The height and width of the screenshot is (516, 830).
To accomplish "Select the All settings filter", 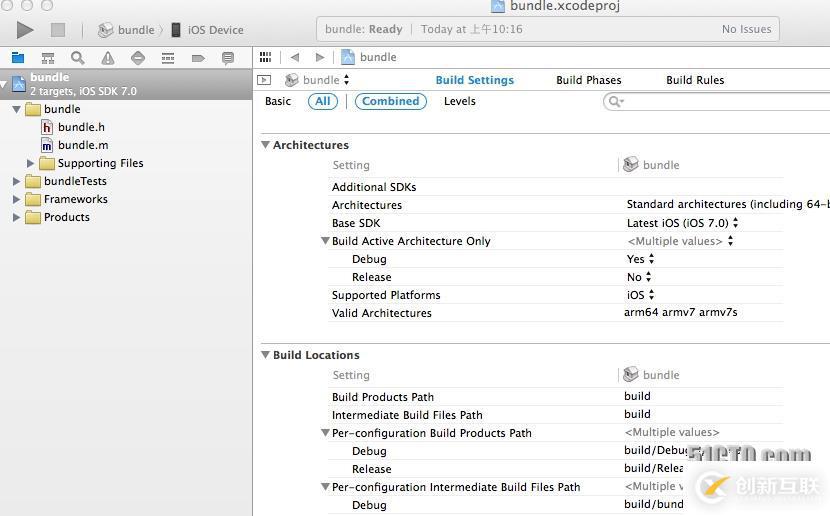I will click(322, 101).
